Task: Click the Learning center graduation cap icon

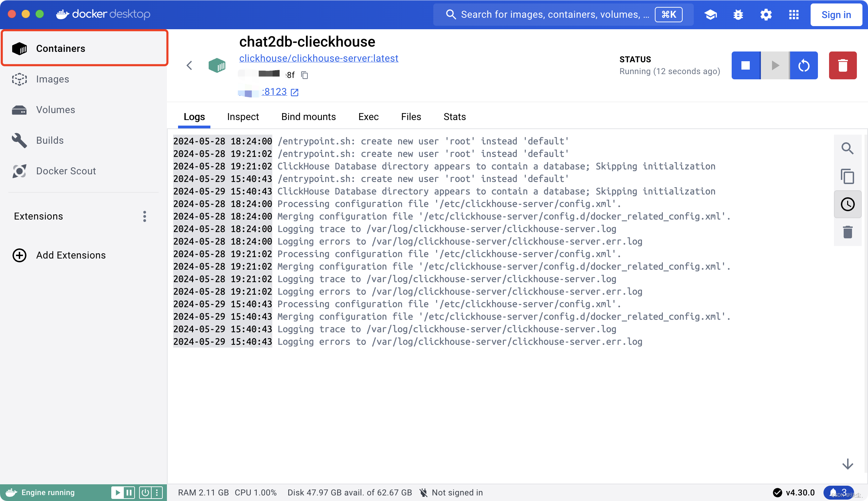Action: point(710,15)
